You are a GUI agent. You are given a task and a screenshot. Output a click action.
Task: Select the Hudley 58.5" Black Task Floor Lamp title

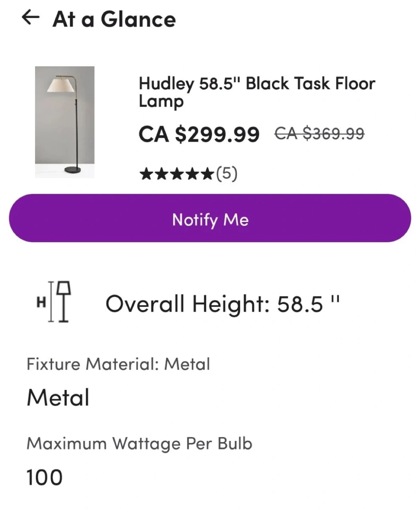click(x=256, y=92)
